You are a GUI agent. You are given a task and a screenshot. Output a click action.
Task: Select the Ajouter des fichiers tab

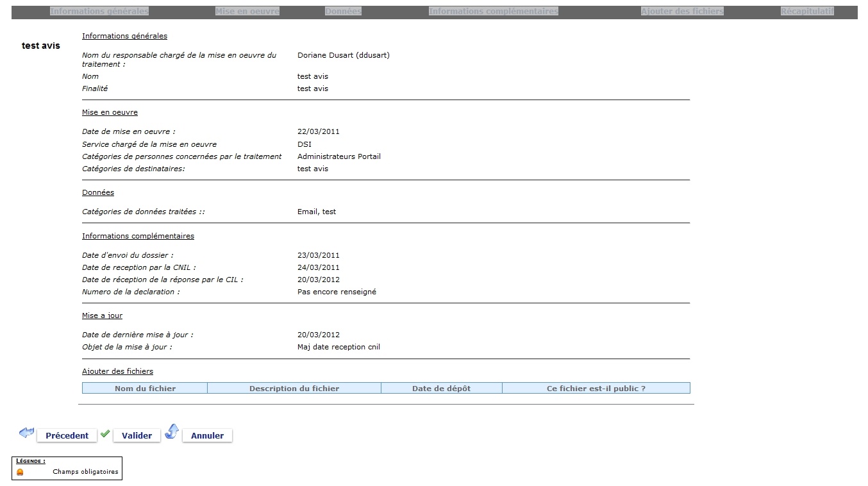tap(682, 12)
